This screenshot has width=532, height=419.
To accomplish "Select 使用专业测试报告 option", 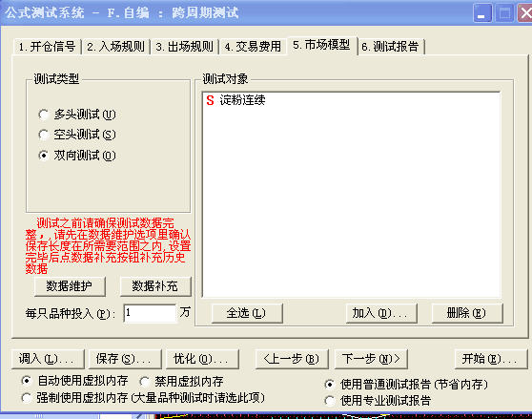I will [378, 400].
